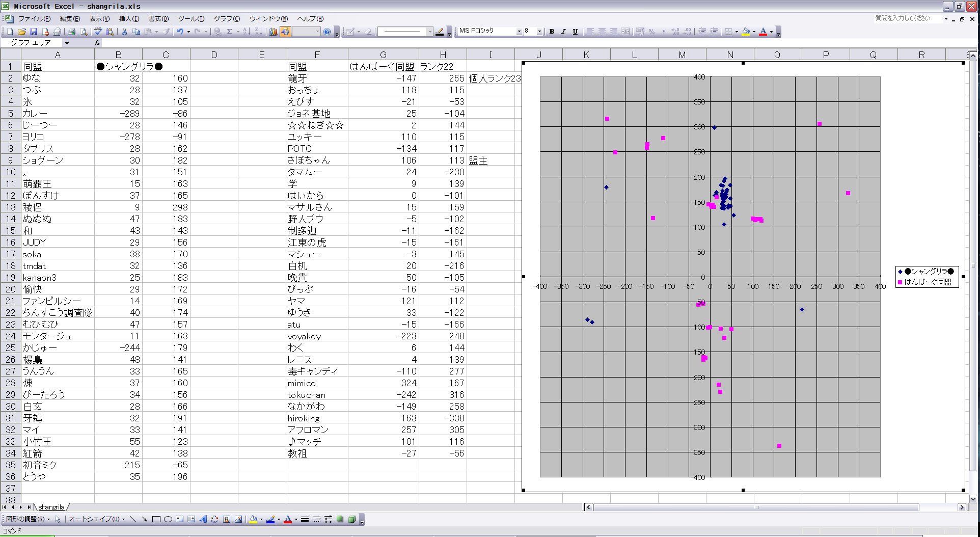Click the 図形の調整(R) button

(x=28, y=519)
